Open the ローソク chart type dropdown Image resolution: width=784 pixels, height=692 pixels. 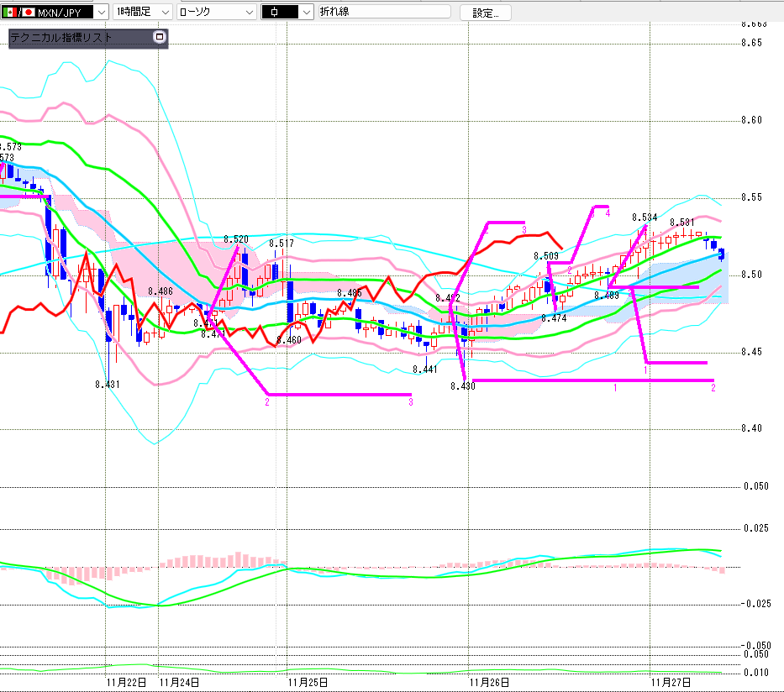coord(249,13)
